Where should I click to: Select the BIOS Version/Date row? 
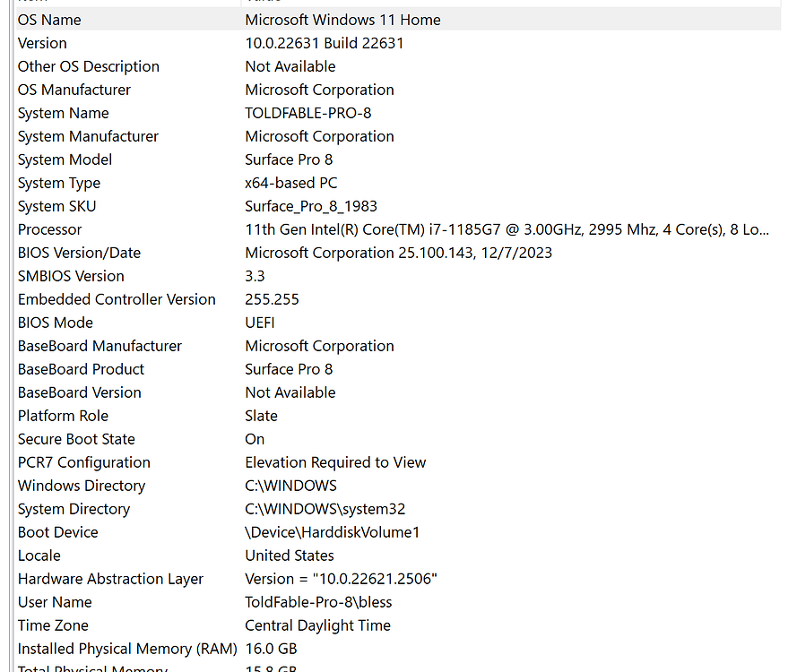79,252
